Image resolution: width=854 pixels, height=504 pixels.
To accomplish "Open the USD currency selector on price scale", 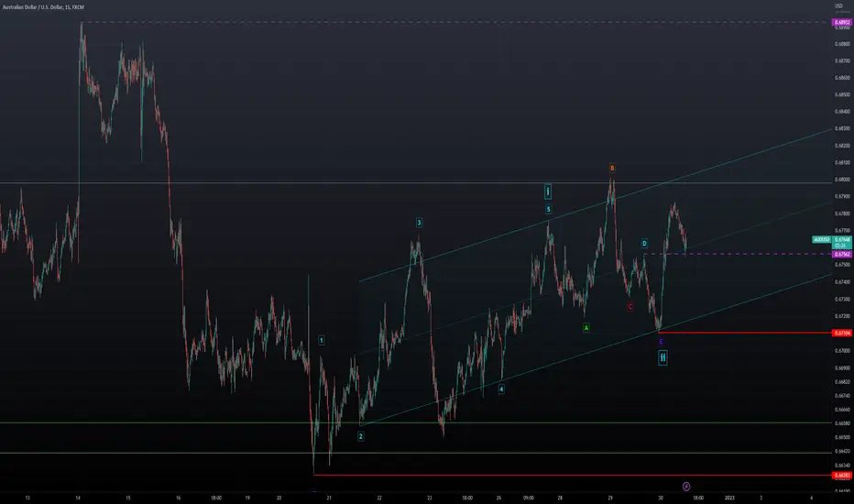I will (838, 6).
